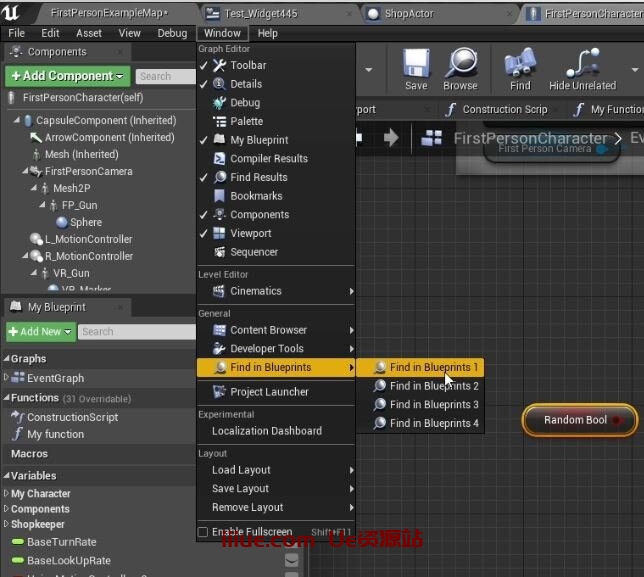
Task: Click the Find binoculars icon
Action: (x=520, y=70)
